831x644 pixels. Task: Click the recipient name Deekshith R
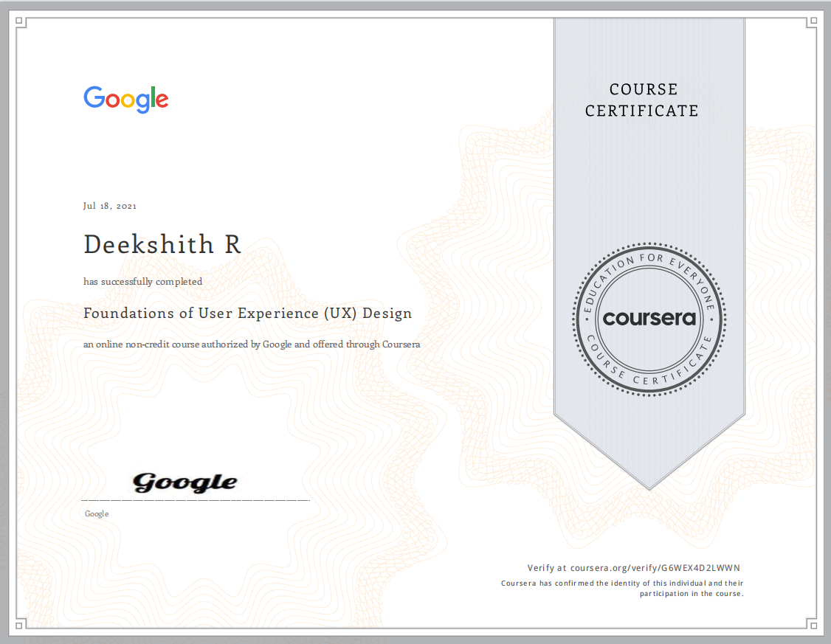pos(162,245)
